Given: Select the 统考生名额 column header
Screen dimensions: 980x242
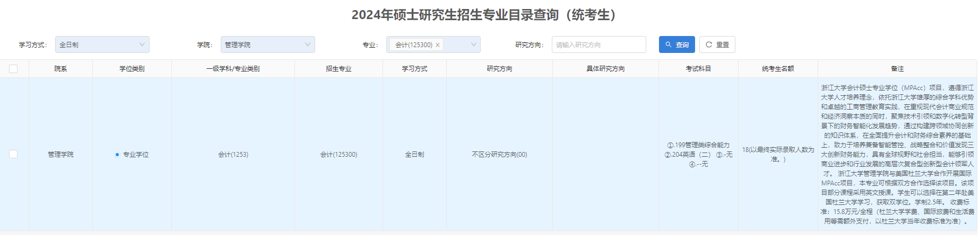Looking at the screenshot, I should [x=778, y=69].
